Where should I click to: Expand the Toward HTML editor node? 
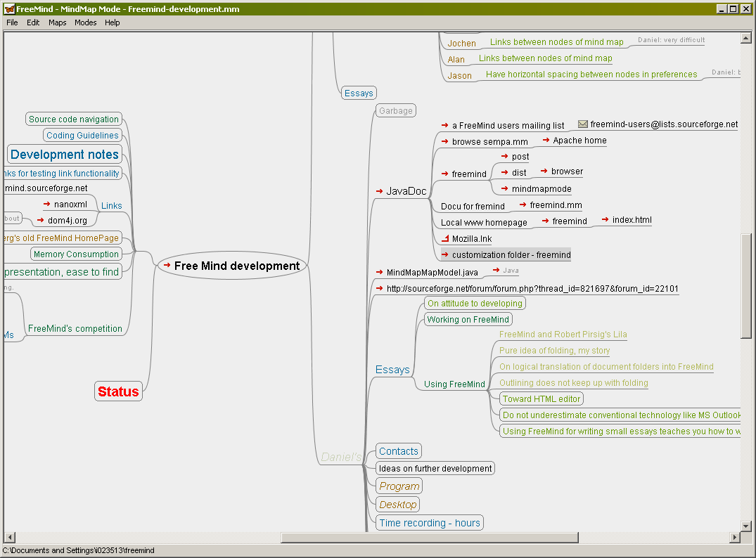(x=542, y=398)
